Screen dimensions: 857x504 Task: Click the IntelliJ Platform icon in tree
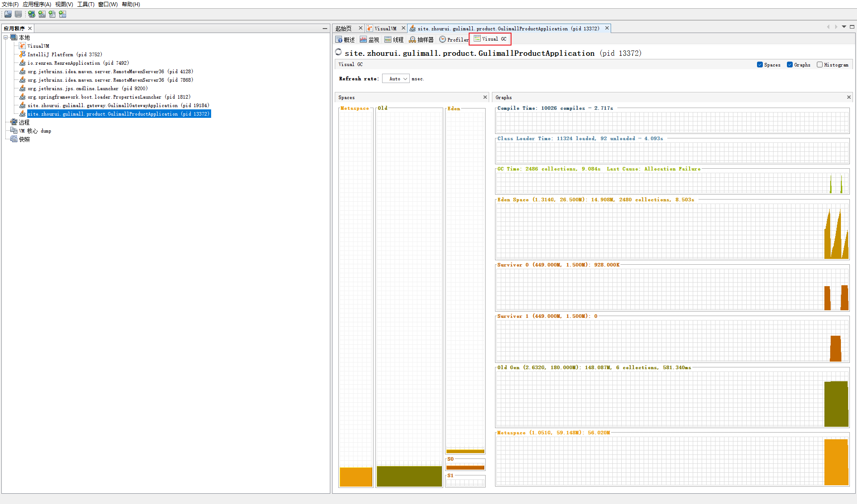click(22, 54)
